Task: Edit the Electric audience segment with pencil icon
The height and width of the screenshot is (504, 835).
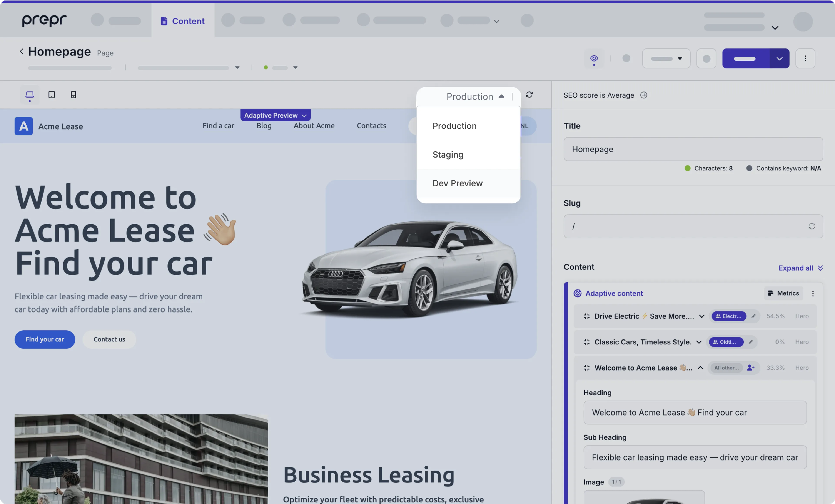Action: pyautogui.click(x=754, y=316)
